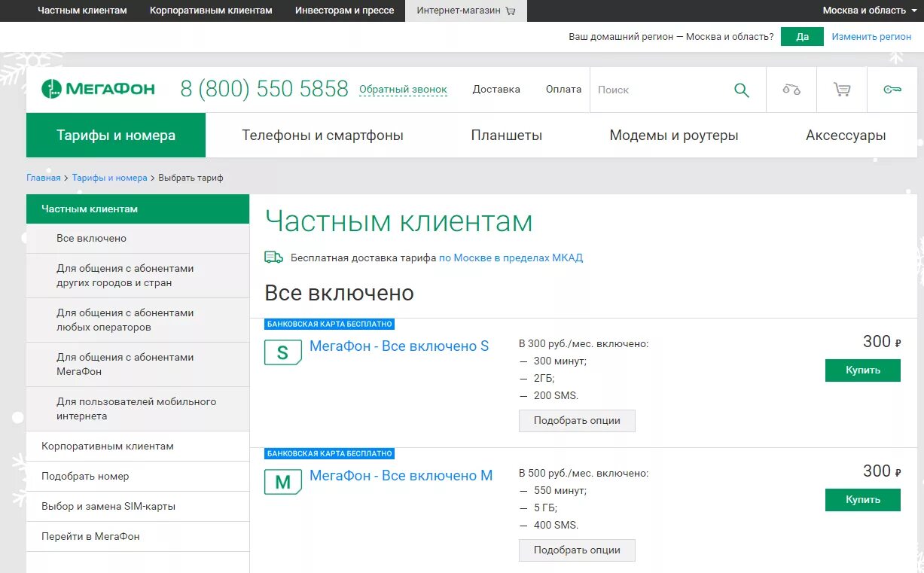Open the shopping cart icon in header

pos(842,90)
